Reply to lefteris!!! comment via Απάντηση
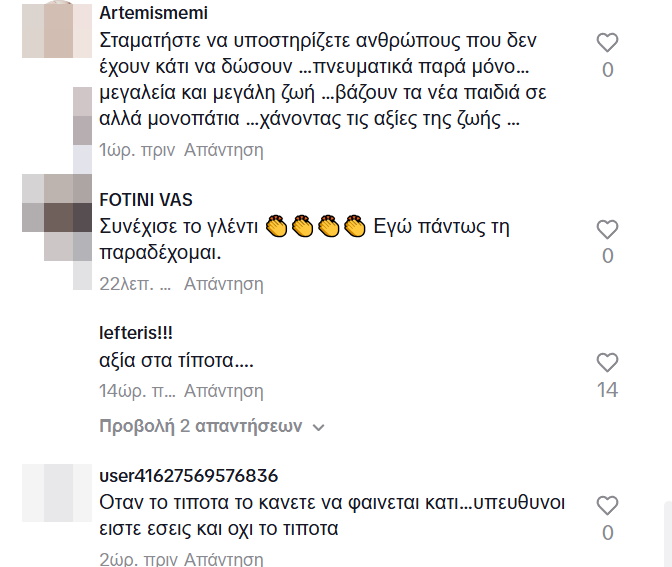The image size is (672, 567). point(223,391)
